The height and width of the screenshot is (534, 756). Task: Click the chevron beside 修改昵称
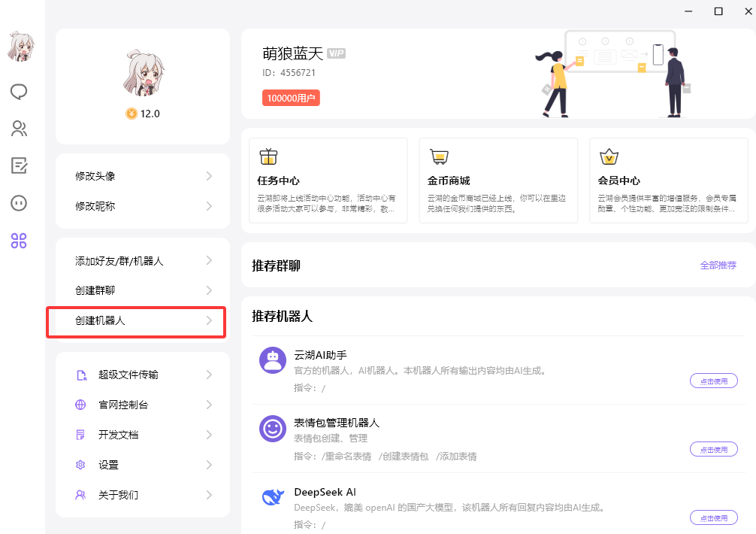point(209,206)
